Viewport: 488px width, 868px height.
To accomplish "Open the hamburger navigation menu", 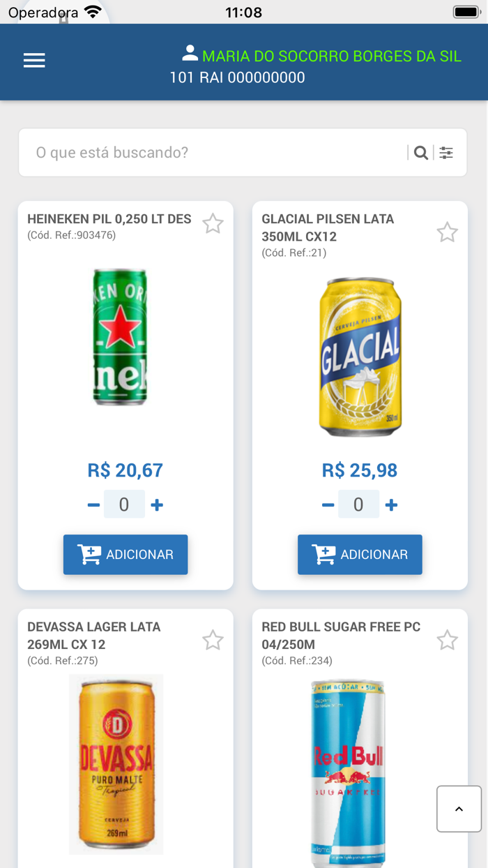I will (33, 60).
